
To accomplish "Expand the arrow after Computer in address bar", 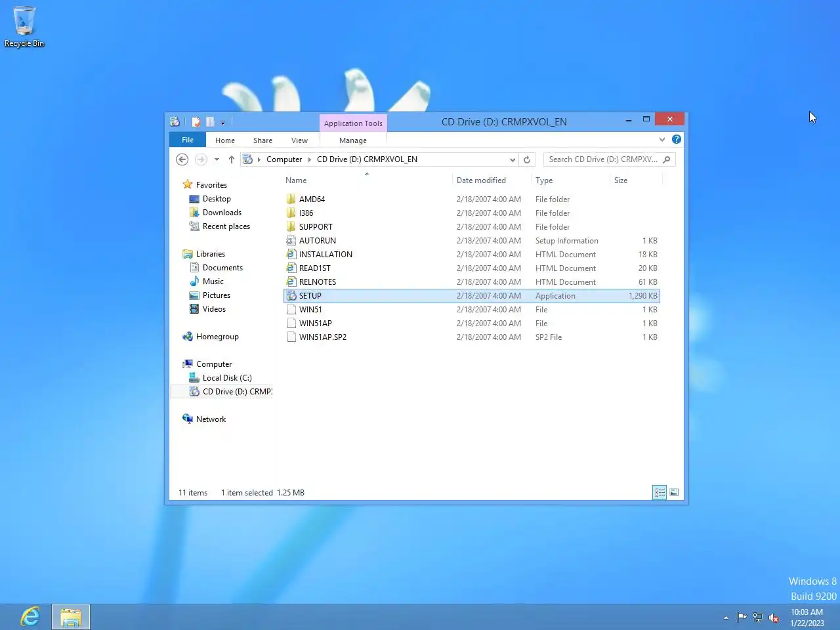I will pos(310,159).
